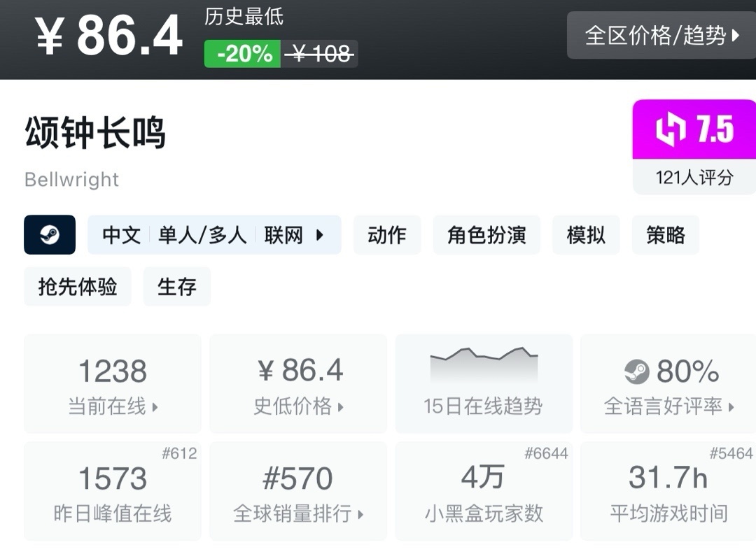Viewport: 756px width, 554px height.
Task: View the 15日在线趋势 chart
Action: [x=484, y=383]
